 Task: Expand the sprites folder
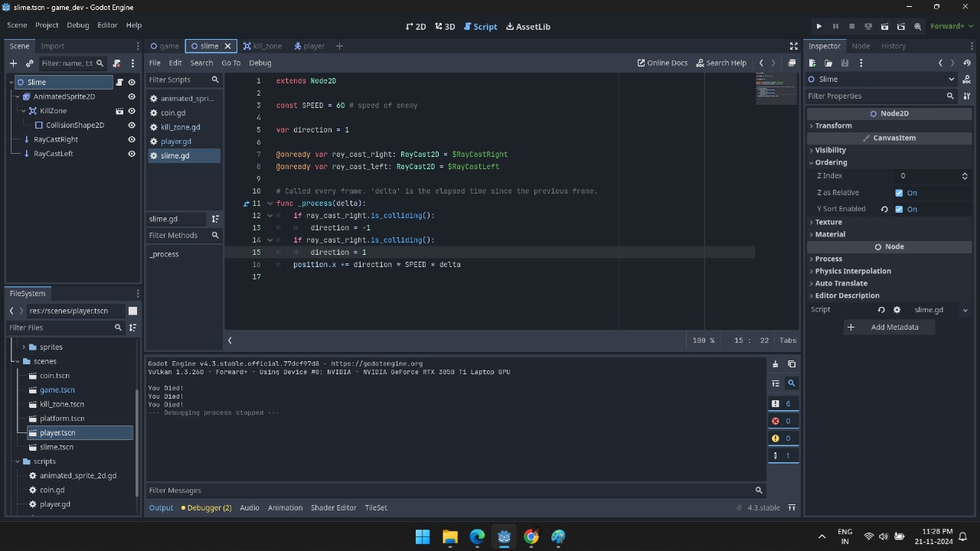click(23, 347)
